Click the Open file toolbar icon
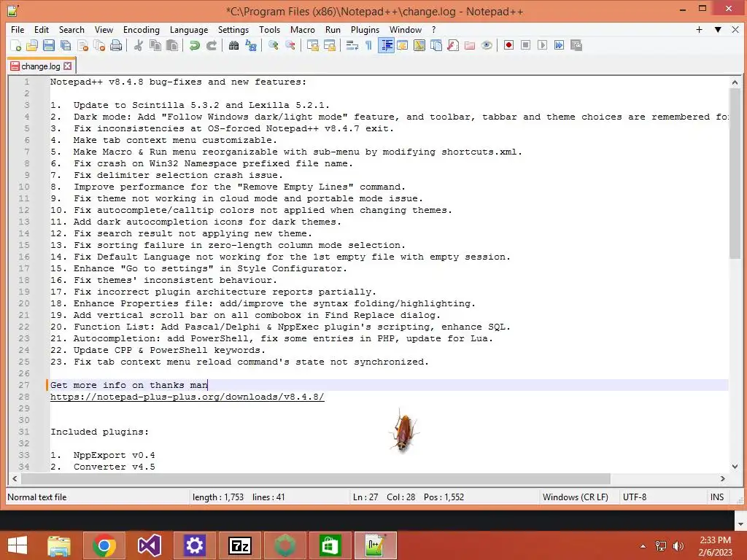This screenshot has width=747, height=560. pyautogui.click(x=32, y=45)
